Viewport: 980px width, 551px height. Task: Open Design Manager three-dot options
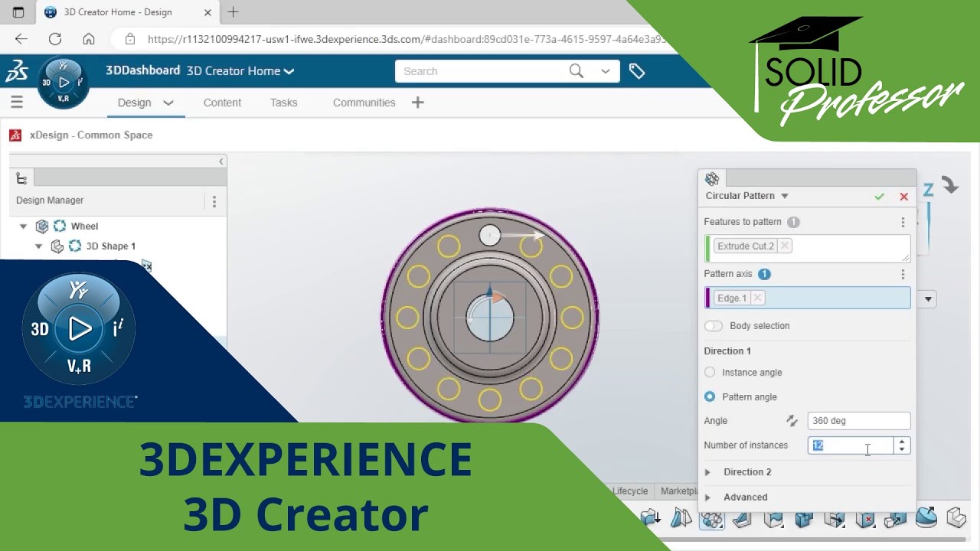pos(214,201)
